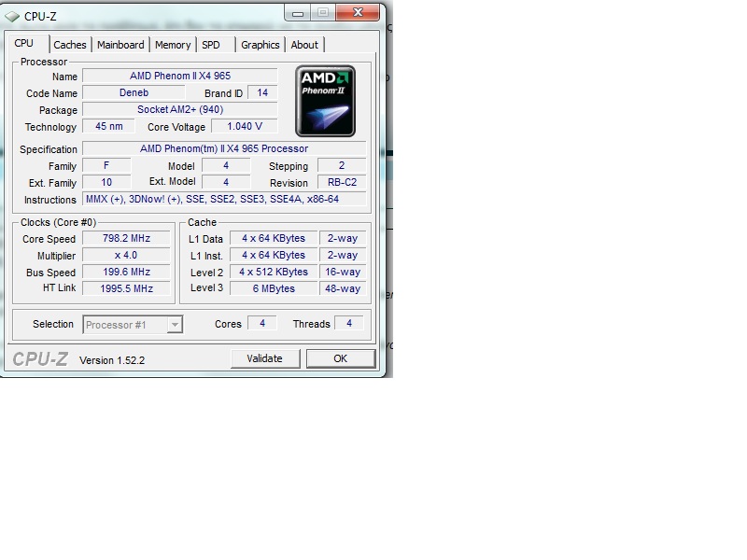This screenshot has height=560, width=747.
Task: Expand the Processor #1 selection dropdown
Action: pos(175,325)
